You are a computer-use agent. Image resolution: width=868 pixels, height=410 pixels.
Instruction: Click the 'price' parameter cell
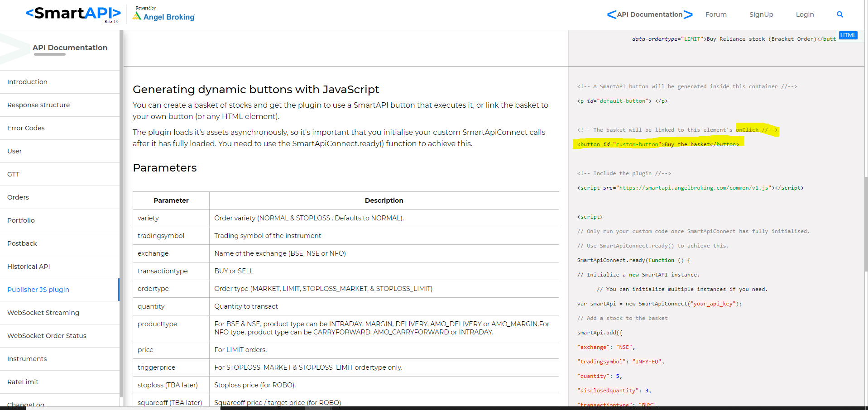(x=171, y=350)
